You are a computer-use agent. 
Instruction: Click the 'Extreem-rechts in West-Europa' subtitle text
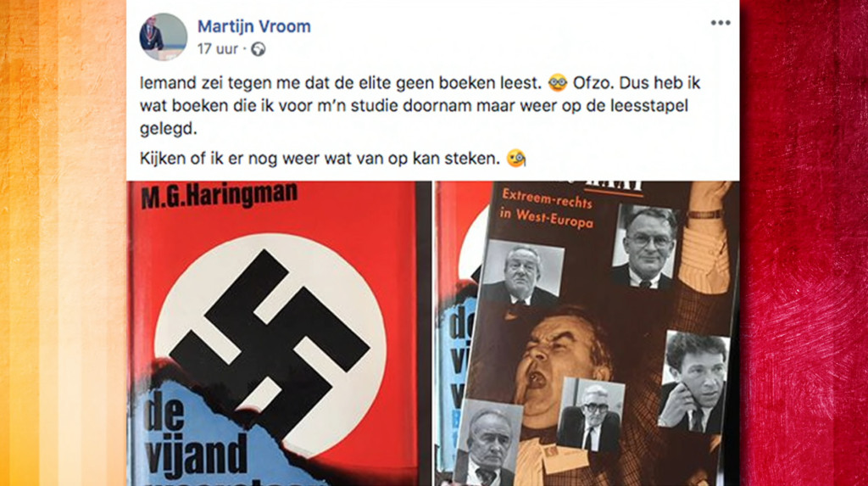[548, 209]
